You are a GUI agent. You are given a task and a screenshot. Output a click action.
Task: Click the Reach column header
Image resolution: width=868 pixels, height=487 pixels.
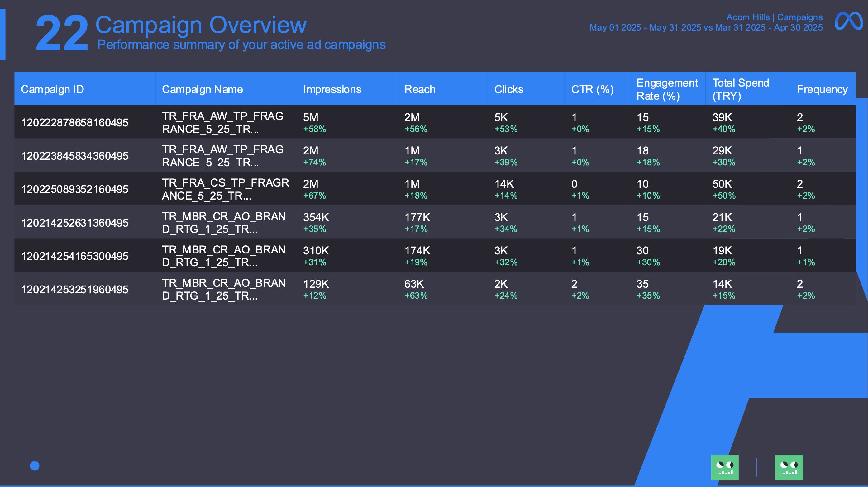click(420, 89)
